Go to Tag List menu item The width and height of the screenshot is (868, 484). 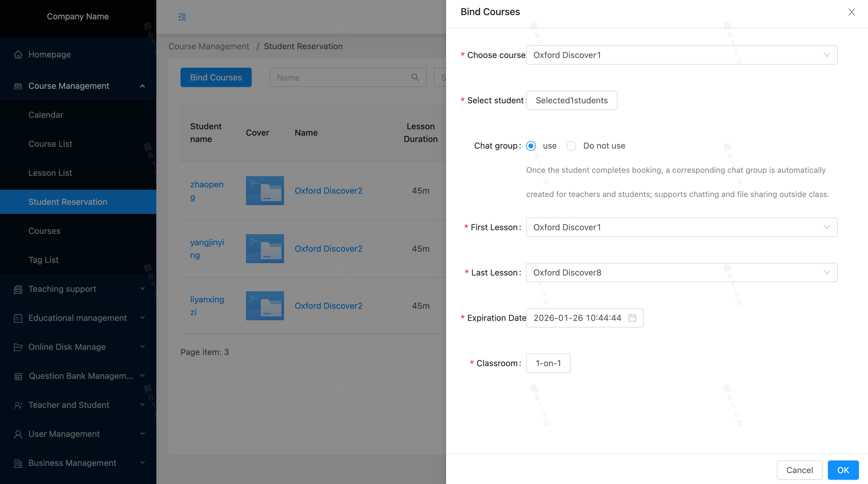[43, 260]
